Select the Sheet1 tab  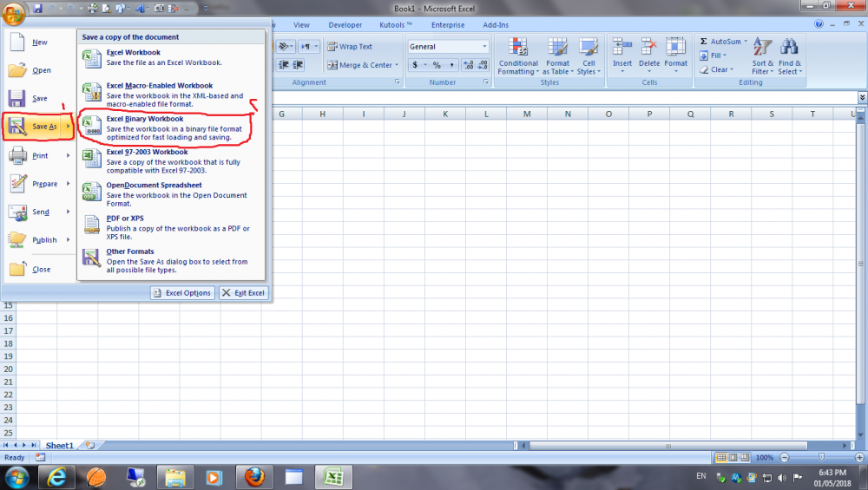(x=59, y=446)
